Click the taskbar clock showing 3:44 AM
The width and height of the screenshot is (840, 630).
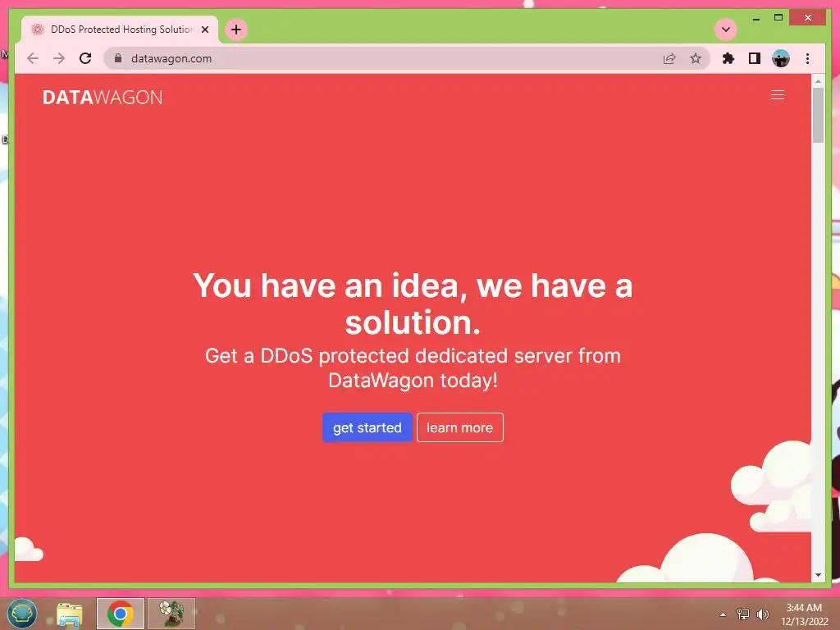coord(804,614)
